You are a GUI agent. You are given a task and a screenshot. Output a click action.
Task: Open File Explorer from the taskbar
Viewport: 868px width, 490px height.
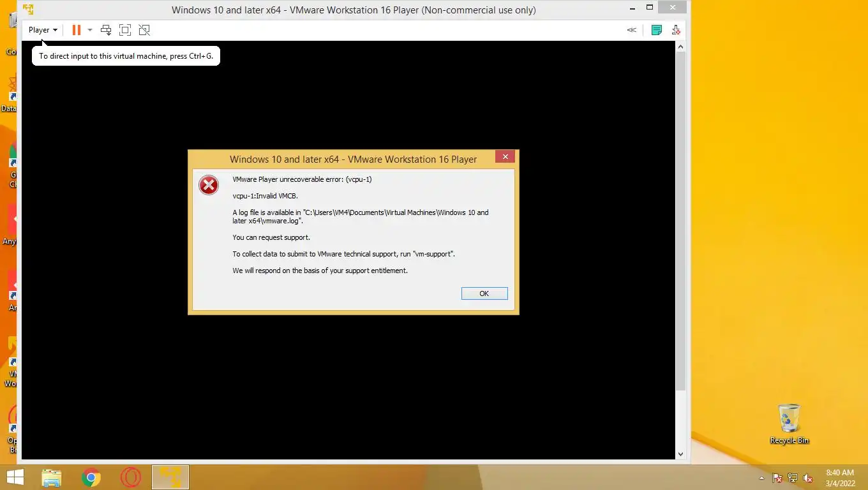(x=51, y=477)
